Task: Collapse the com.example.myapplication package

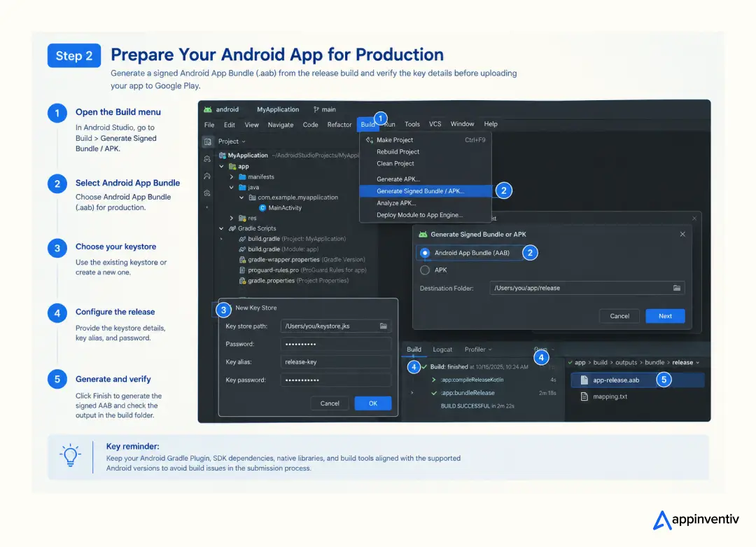Action: click(241, 198)
